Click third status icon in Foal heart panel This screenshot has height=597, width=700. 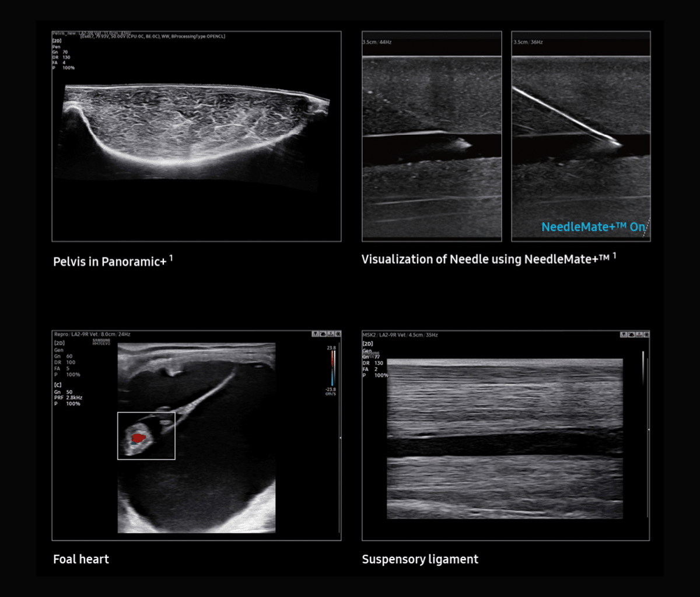[330, 334]
